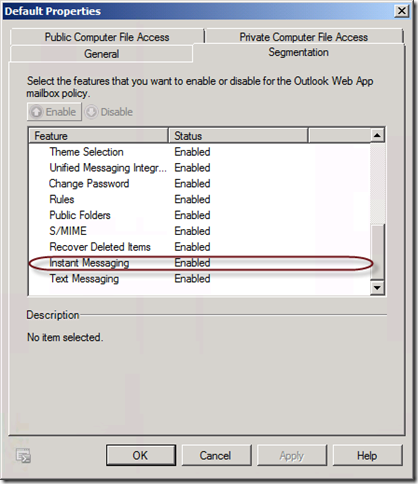Open Help for this dialog
The height and width of the screenshot is (484, 418).
367,455
